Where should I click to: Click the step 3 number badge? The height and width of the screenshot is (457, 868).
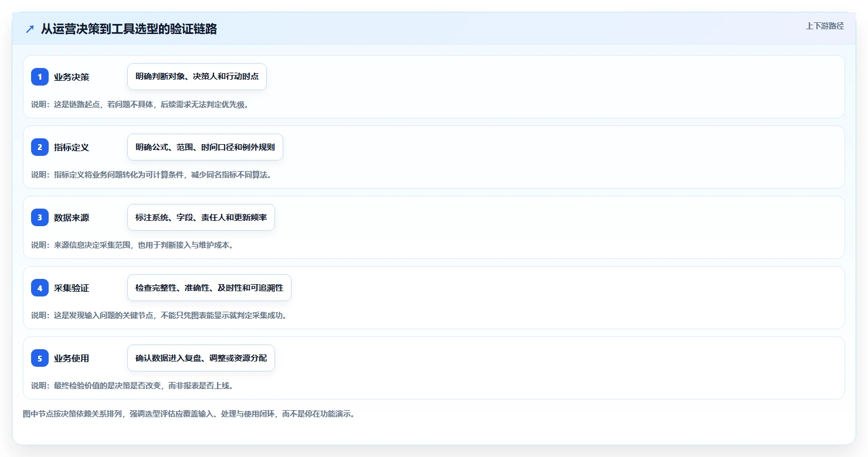(x=40, y=217)
